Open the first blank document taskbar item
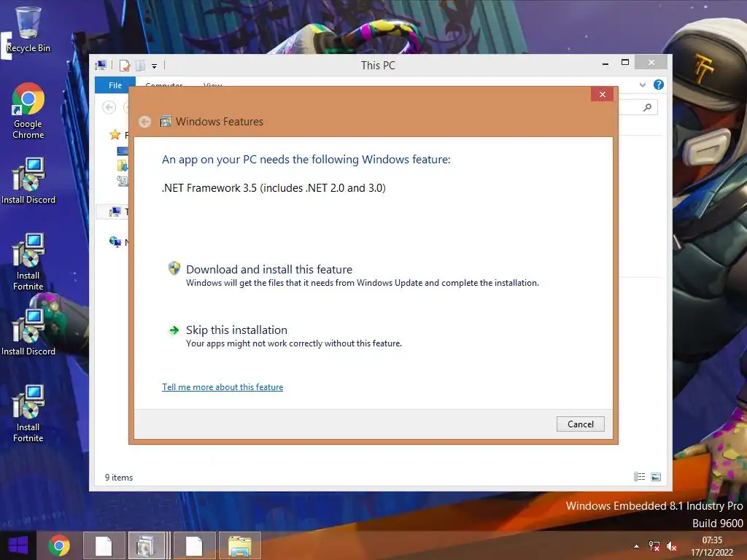Screen dimensions: 747x560 (x=104, y=545)
